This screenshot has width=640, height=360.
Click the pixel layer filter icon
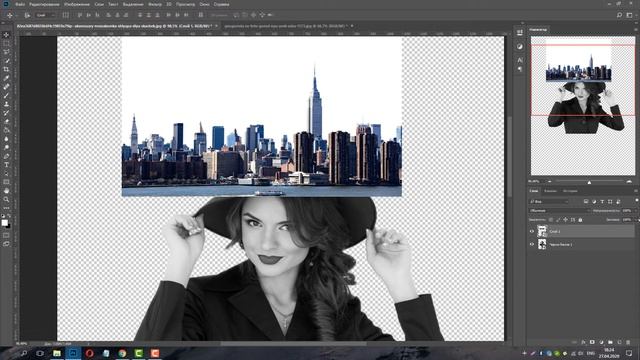(586, 202)
